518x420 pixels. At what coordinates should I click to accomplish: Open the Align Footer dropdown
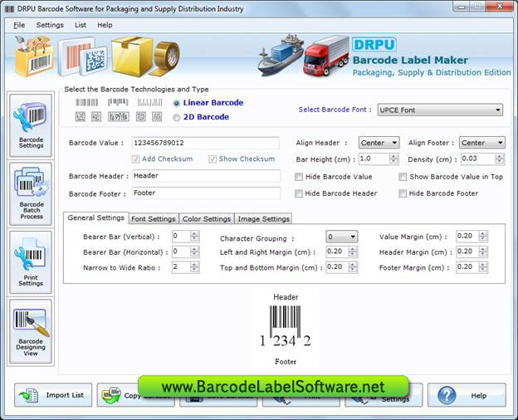point(481,143)
